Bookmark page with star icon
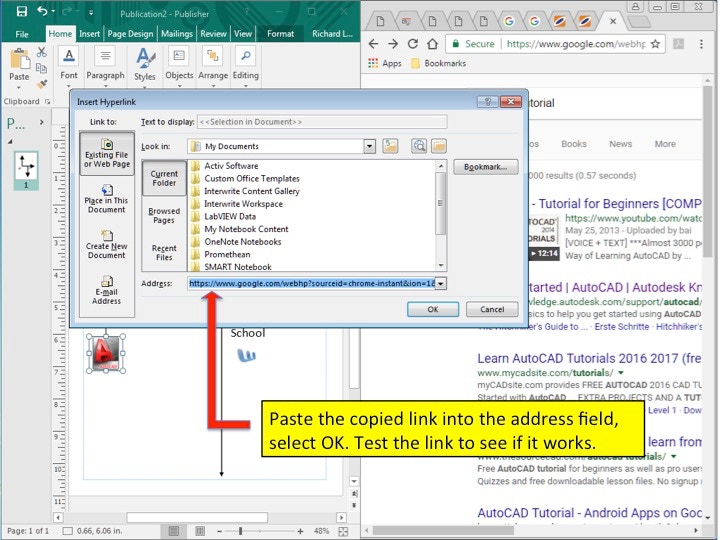Screen dimensions: 720x540 click(x=655, y=44)
